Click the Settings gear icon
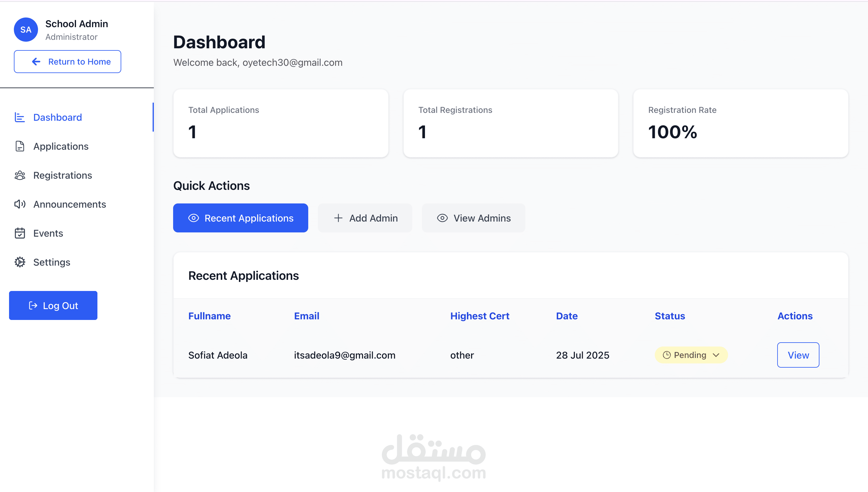 (x=20, y=262)
